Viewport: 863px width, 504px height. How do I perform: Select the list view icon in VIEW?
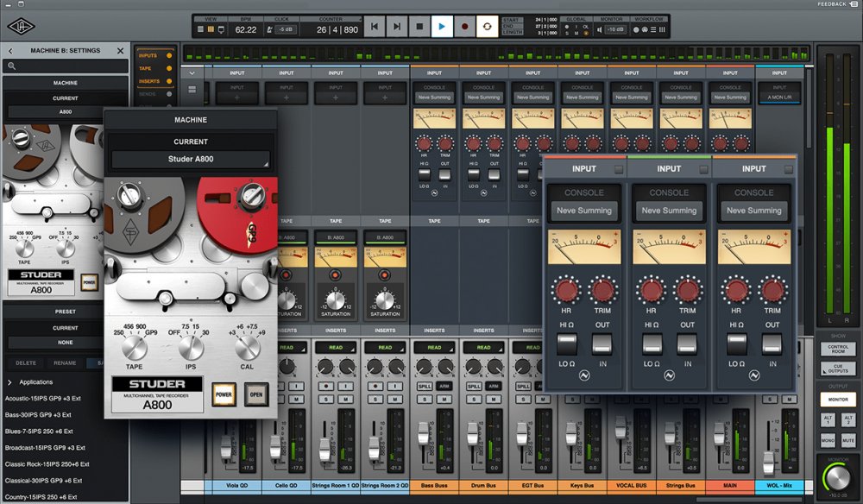pyautogui.click(x=201, y=29)
